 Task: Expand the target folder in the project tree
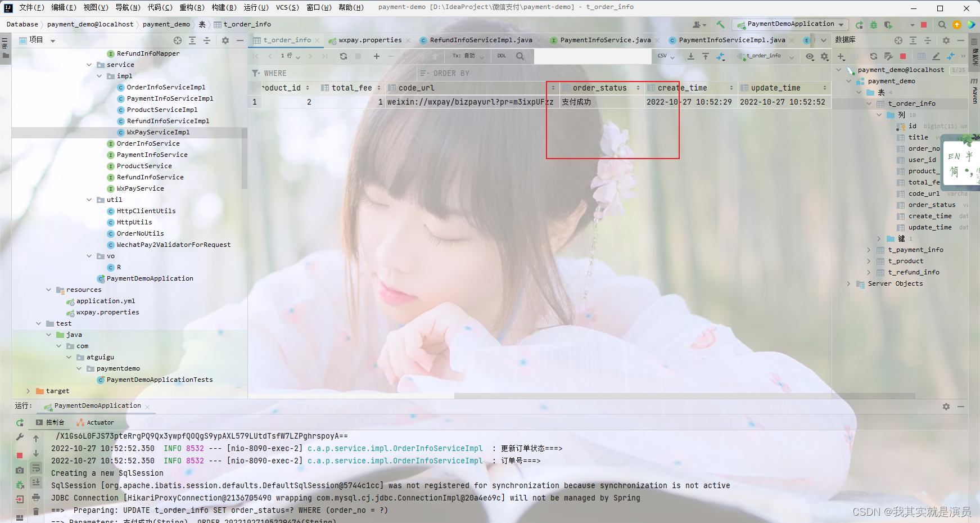point(28,391)
